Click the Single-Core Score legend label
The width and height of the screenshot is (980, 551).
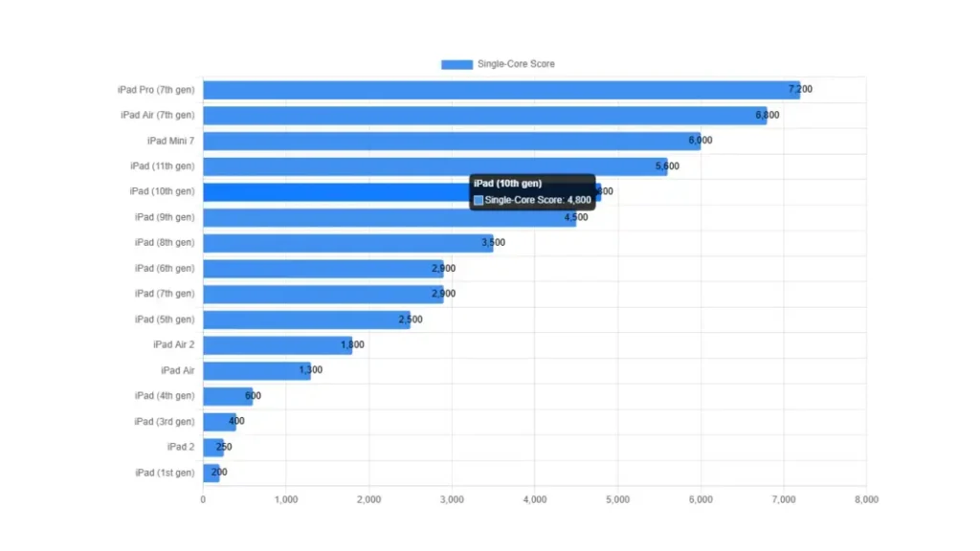point(516,64)
